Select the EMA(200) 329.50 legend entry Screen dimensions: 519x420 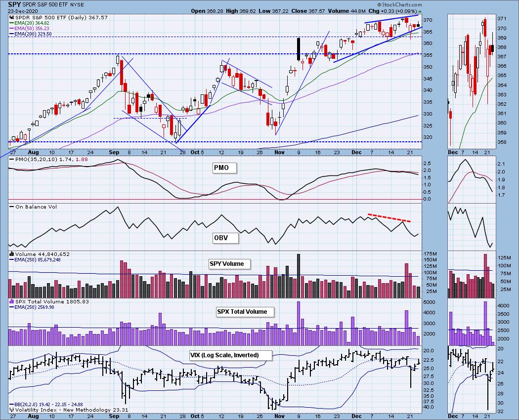[x=30, y=34]
